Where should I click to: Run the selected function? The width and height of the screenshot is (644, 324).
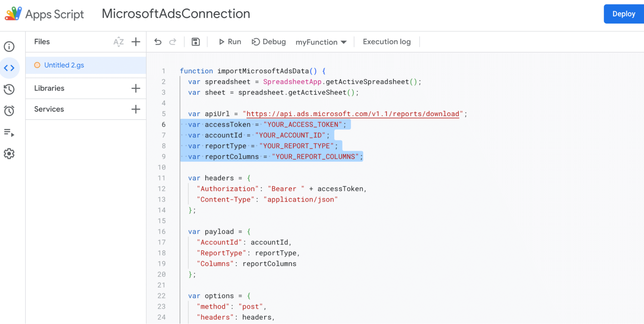[230, 42]
